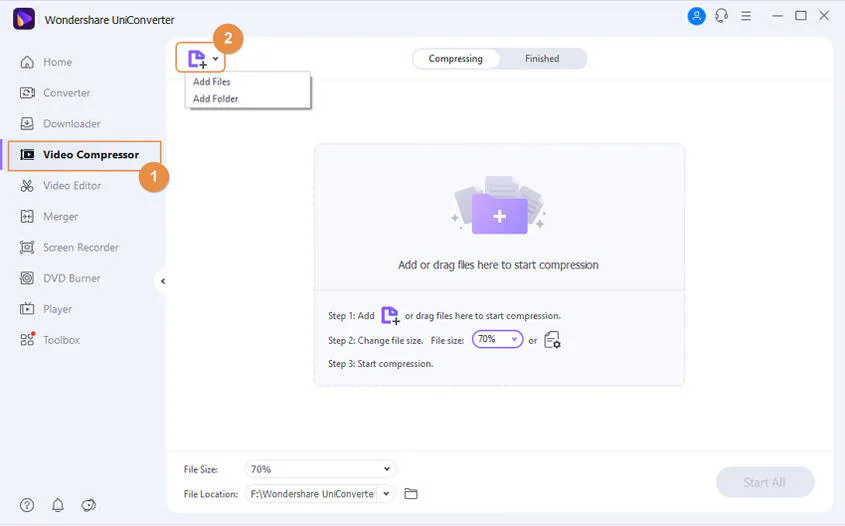This screenshot has width=845, height=526.
Task: Click the Wondershare UniConverter logo icon
Action: [24, 19]
